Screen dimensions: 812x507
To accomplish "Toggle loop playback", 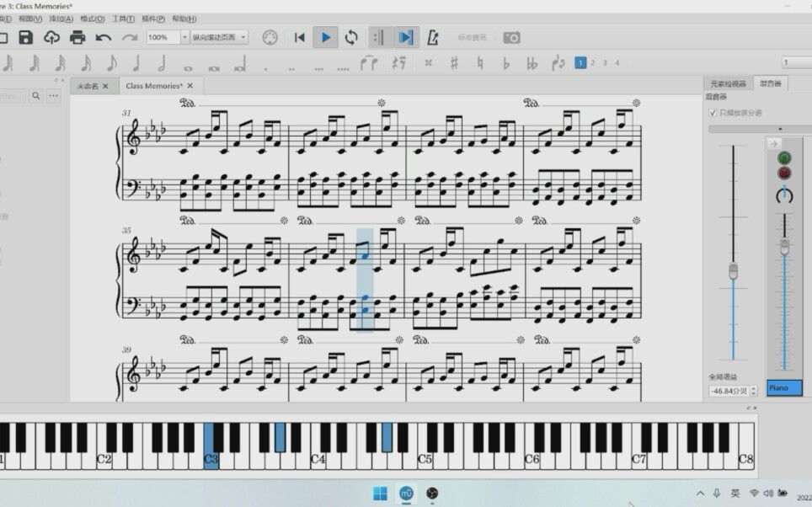I will (x=351, y=37).
